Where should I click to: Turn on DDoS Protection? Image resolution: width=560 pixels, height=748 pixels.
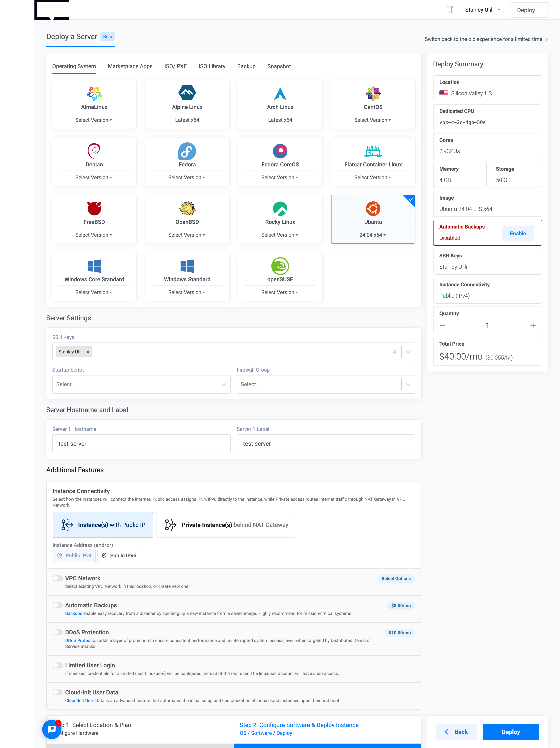coord(57,632)
